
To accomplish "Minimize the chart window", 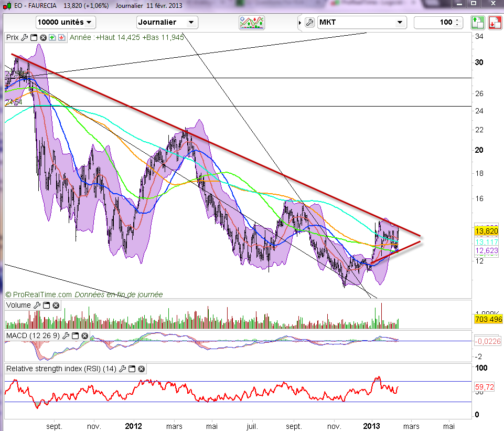I will (459, 4).
